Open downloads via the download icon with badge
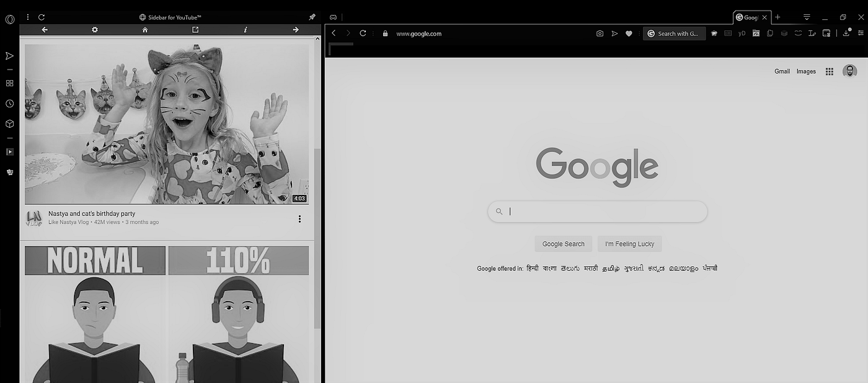This screenshot has width=868, height=383. tap(846, 34)
